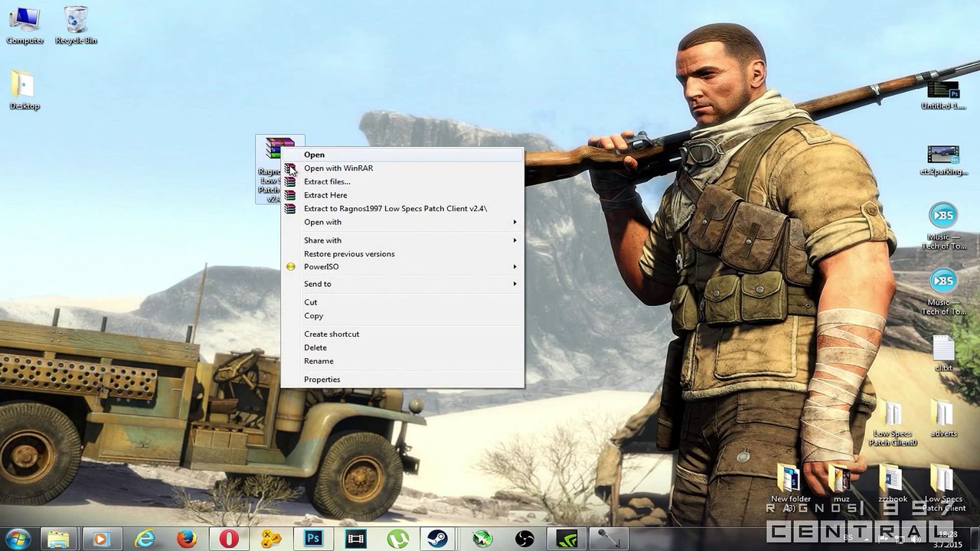The width and height of the screenshot is (980, 551).
Task: Select the zzzbook folder icon
Action: (x=892, y=484)
